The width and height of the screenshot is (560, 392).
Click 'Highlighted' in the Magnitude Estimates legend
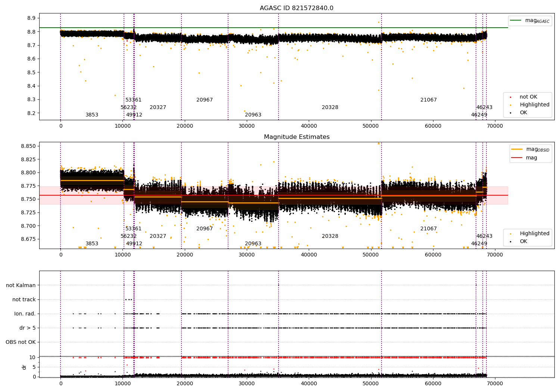tap(535, 234)
